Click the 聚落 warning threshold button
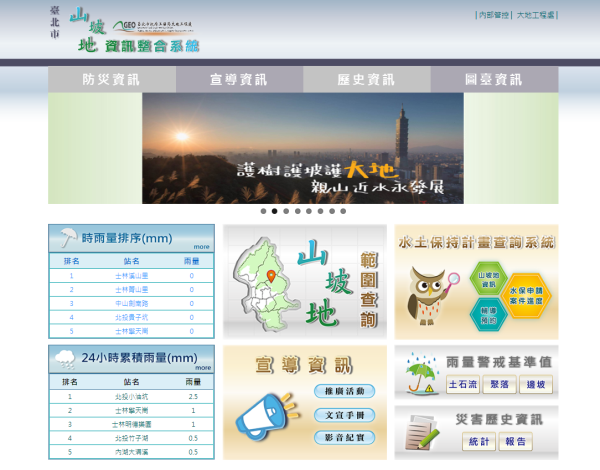This screenshot has width=600, height=470. pyautogui.click(x=500, y=384)
